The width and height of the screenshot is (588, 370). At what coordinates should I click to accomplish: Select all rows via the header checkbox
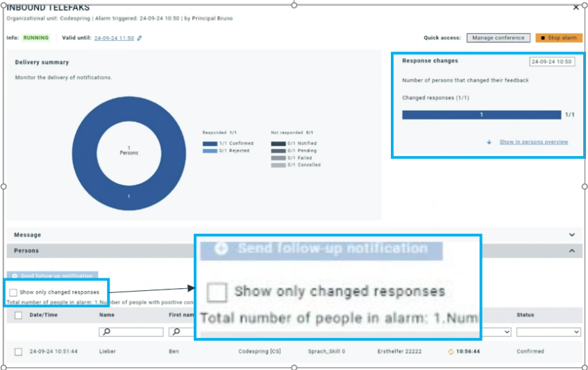click(x=18, y=315)
